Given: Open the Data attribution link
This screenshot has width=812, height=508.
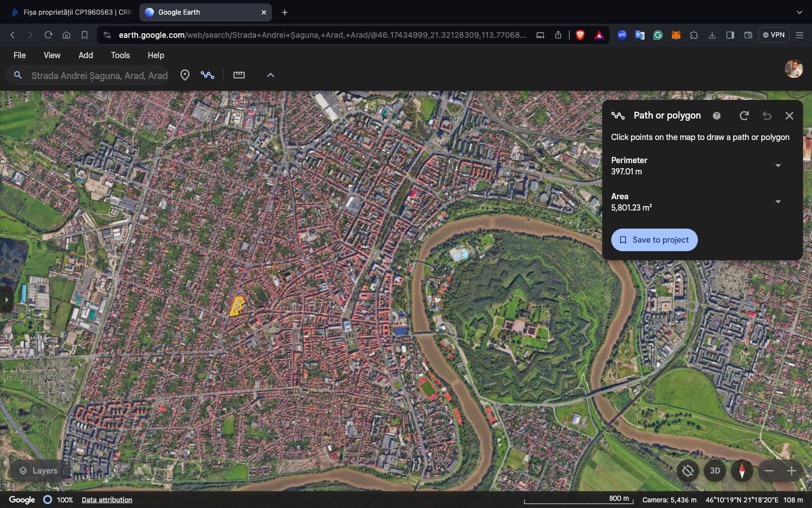Looking at the screenshot, I should 107,500.
